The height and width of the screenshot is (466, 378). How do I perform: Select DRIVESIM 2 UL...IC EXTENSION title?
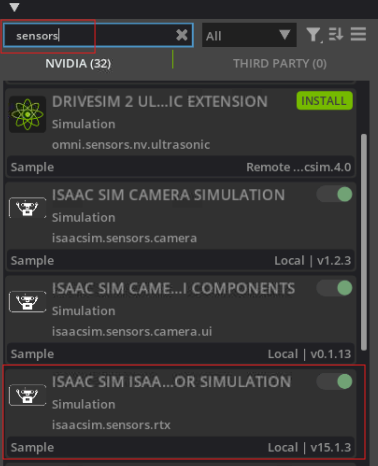click(160, 101)
